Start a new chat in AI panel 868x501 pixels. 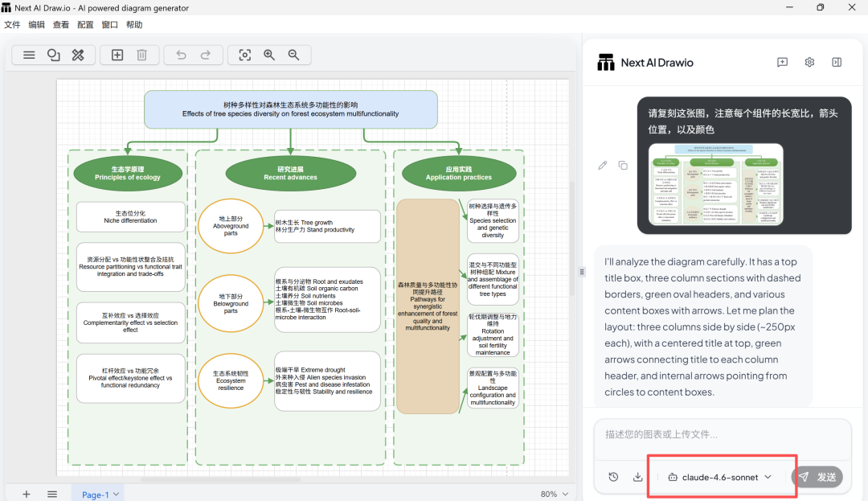click(782, 63)
